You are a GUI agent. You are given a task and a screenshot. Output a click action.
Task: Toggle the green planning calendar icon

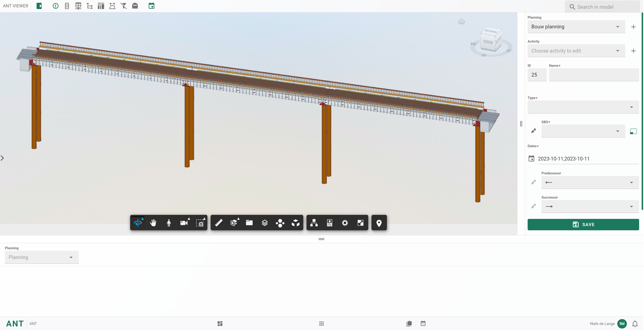coord(151,6)
